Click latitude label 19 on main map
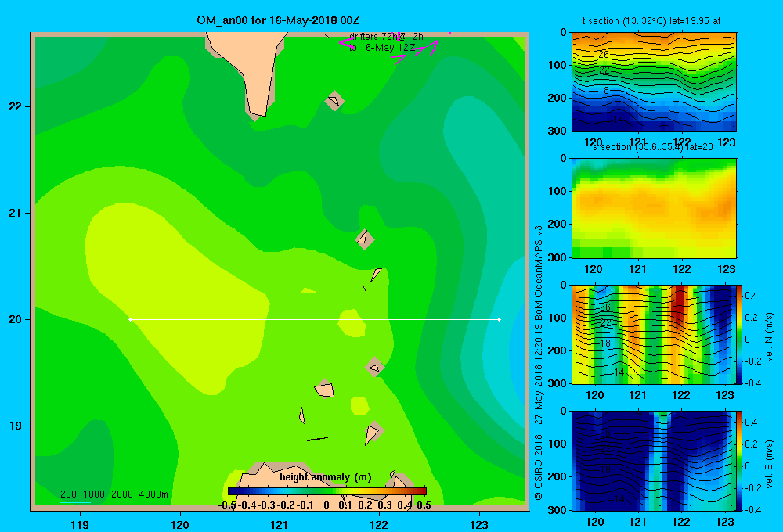Viewport: 783px width, 532px height. click(16, 426)
